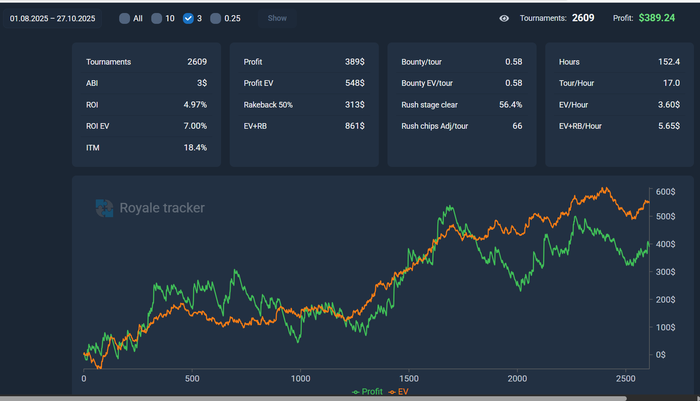Enable the 10 buy-in checkbox
This screenshot has width=700, height=401.
(x=156, y=18)
